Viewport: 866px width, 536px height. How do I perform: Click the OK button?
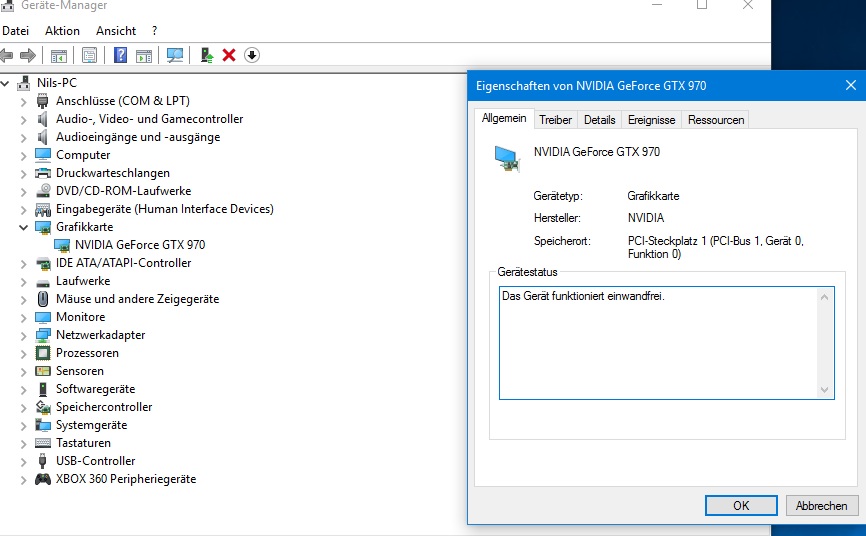coord(741,506)
